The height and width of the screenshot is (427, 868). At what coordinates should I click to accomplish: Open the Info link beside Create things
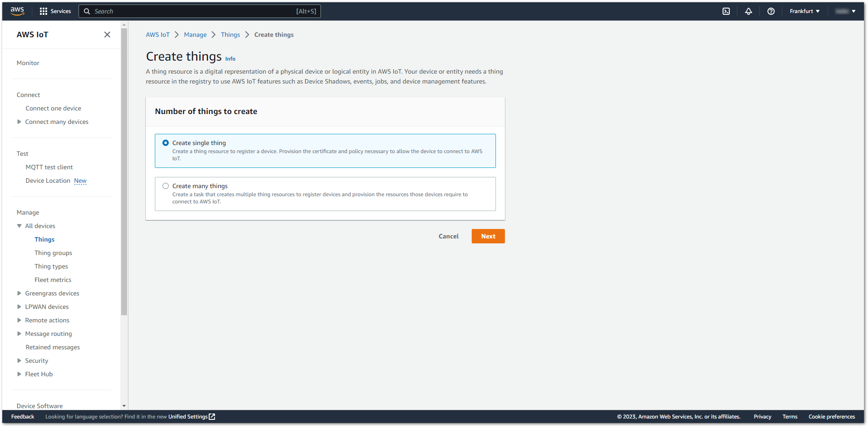coord(230,59)
